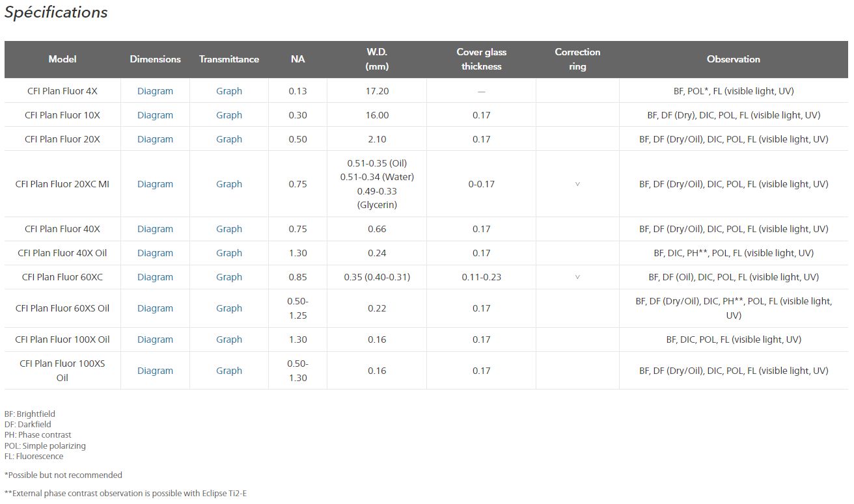
Task: Open Graph for CFI Plan Fluor 20XC MI
Action: point(229,184)
